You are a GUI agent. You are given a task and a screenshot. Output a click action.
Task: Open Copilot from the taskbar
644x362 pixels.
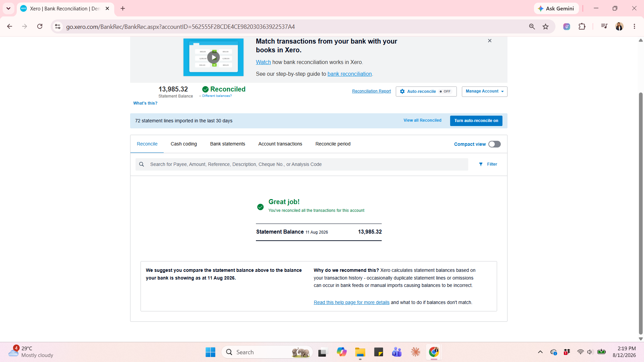[342, 352]
